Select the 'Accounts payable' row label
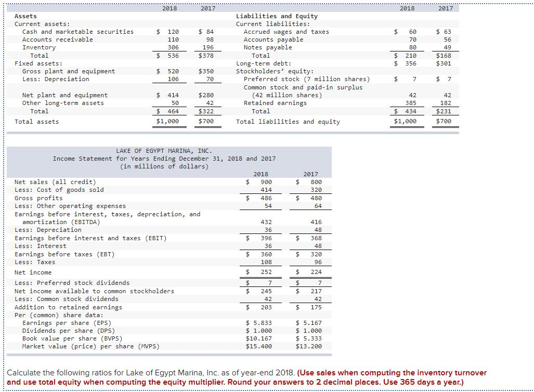This screenshot has height=392, width=534. point(273,40)
